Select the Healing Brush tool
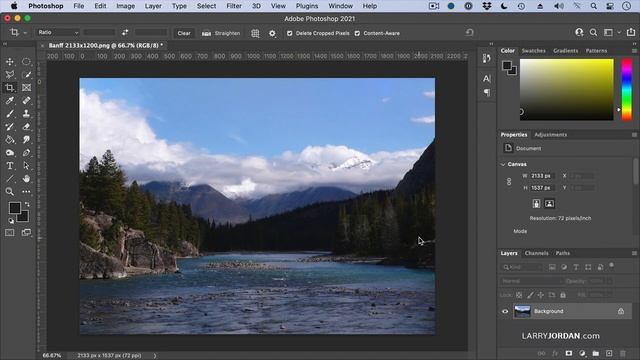 point(26,100)
